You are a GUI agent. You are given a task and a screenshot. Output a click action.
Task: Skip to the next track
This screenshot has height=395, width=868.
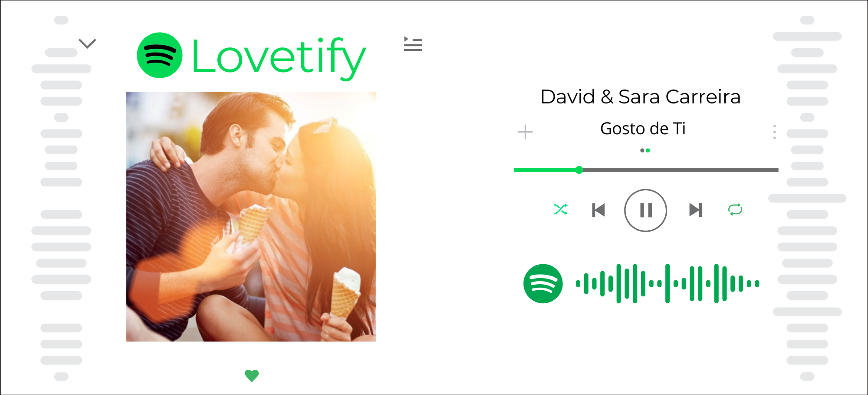click(x=696, y=210)
